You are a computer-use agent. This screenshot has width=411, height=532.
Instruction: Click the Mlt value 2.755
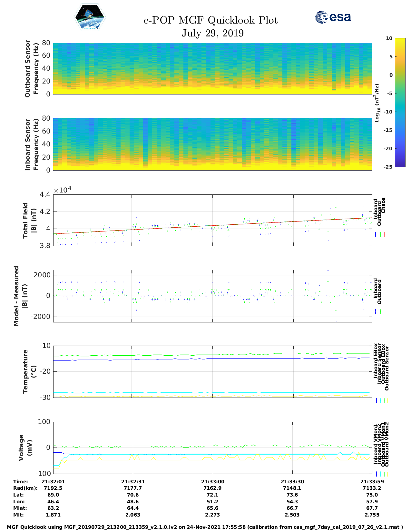pos(372,515)
